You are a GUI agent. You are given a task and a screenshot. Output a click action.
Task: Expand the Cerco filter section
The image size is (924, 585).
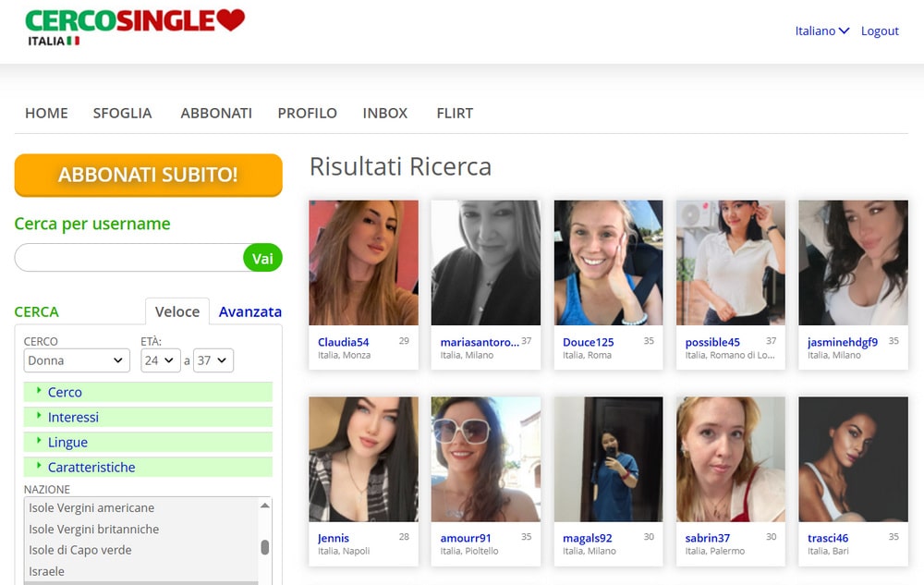(148, 392)
